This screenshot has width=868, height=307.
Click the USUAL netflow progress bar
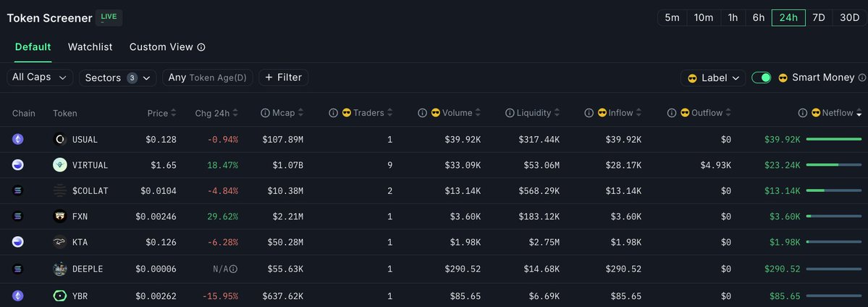(834, 139)
